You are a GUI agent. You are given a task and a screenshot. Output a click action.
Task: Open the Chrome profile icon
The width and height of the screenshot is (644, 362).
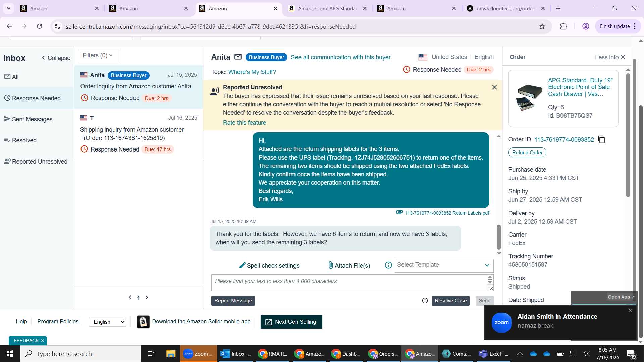(x=586, y=26)
